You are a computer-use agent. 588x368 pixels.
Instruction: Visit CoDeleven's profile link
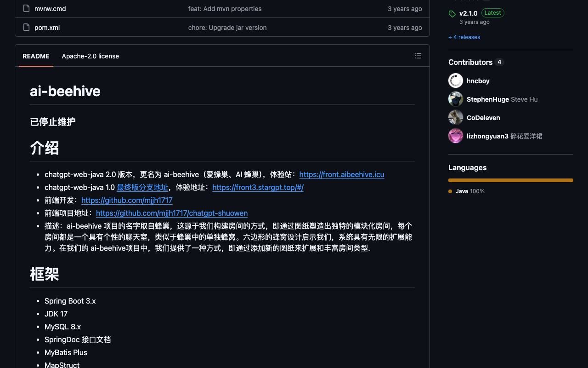coord(483,118)
